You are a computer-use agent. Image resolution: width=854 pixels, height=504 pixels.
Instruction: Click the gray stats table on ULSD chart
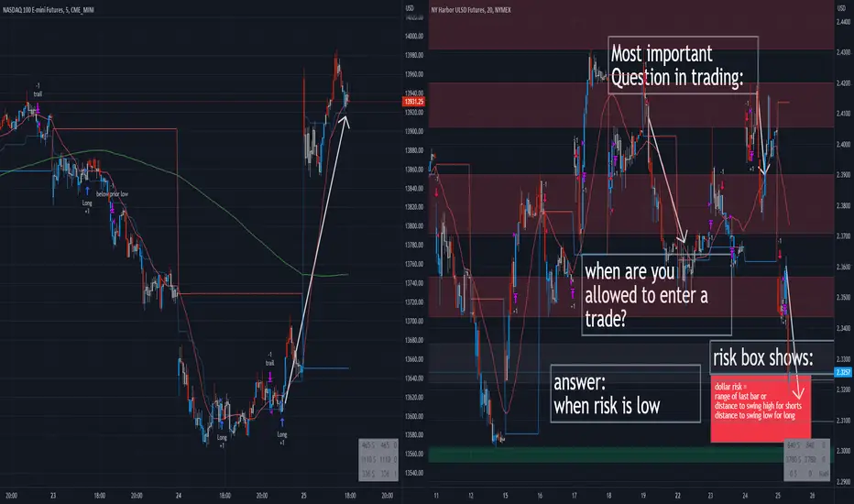806,460
